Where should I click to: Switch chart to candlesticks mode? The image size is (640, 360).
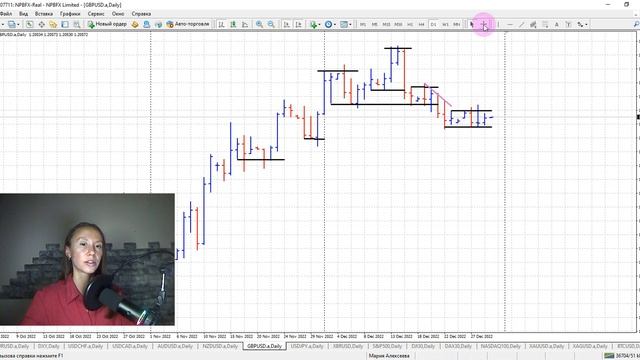[x=233, y=24]
